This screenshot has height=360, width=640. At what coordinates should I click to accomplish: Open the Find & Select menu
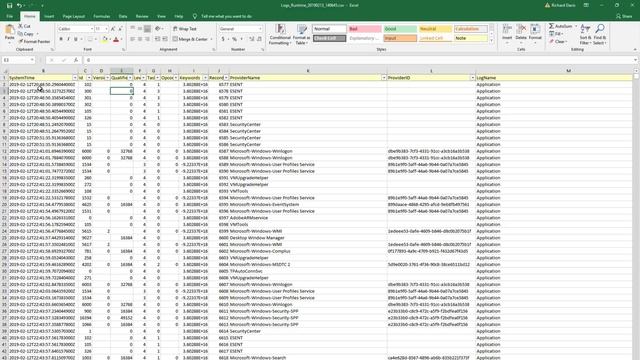pyautogui.click(x=600, y=34)
